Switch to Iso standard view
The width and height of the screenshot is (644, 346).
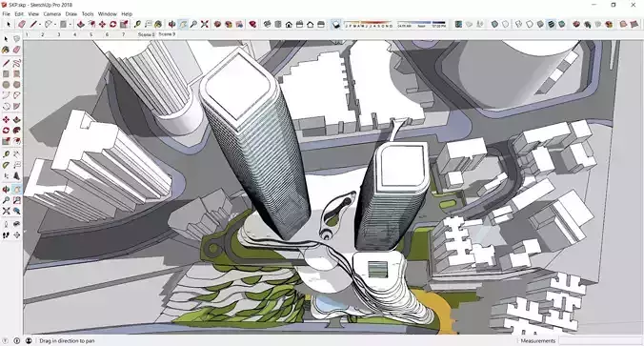point(268,24)
